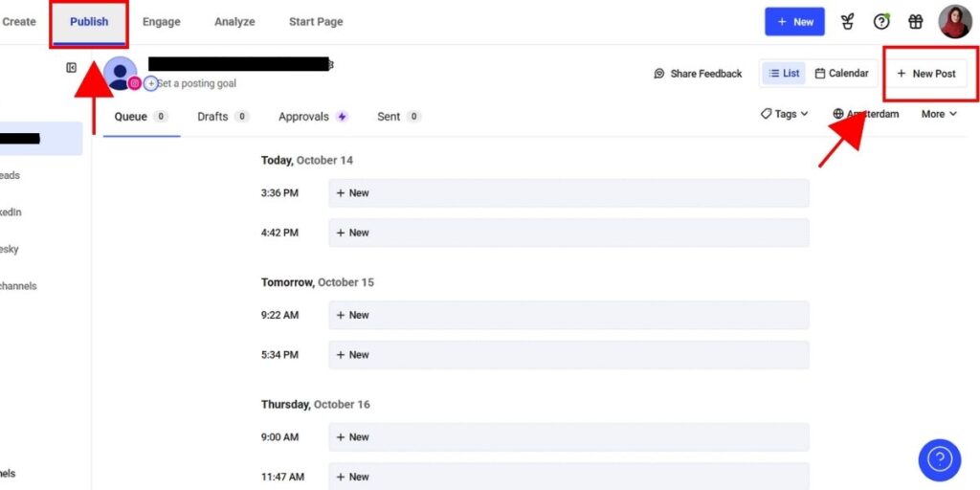Screen dimensions: 980x490
Task: Add new post at 3:36 PM slot
Action: tap(568, 193)
